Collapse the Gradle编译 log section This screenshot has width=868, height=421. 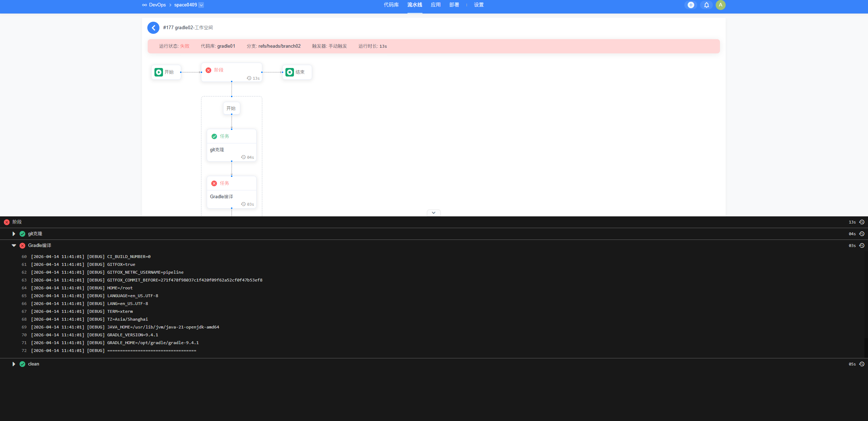click(14, 246)
